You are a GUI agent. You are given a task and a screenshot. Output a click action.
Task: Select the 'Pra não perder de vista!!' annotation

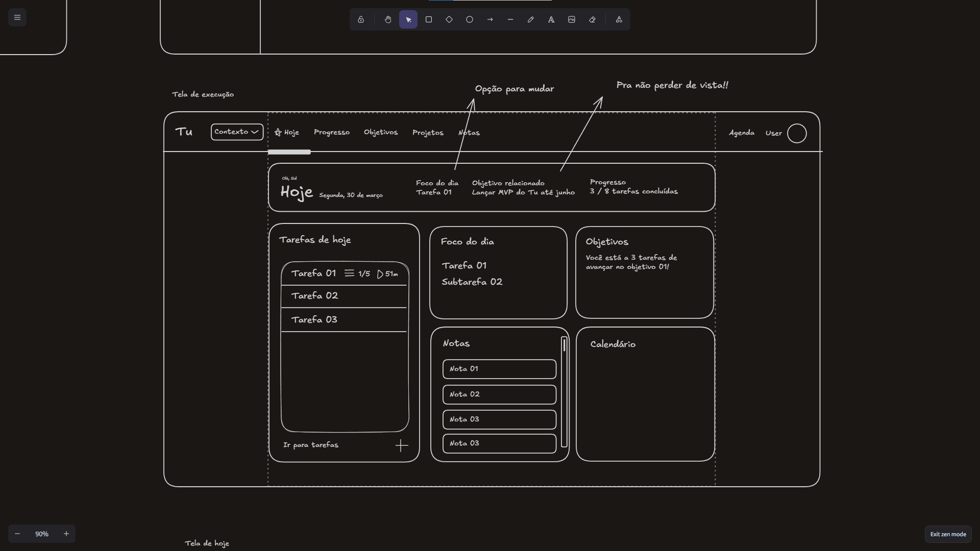point(672,85)
